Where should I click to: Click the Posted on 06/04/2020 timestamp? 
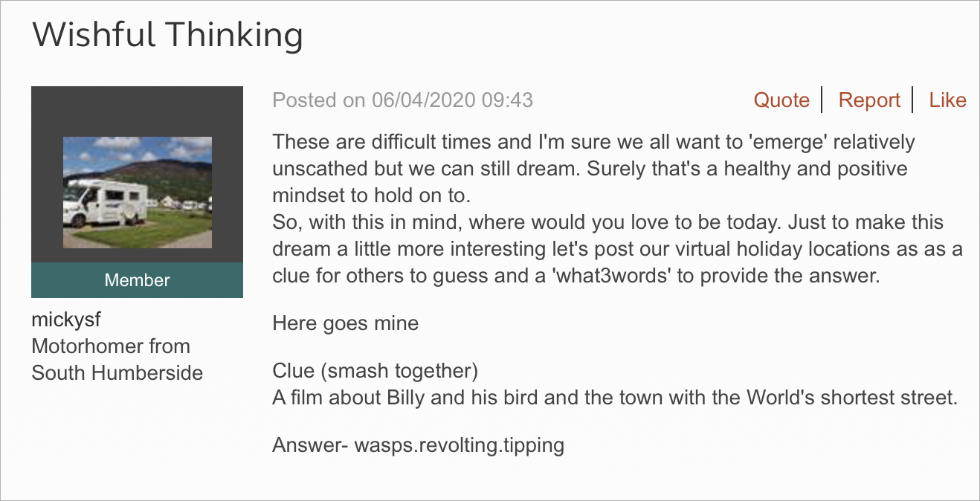click(402, 100)
